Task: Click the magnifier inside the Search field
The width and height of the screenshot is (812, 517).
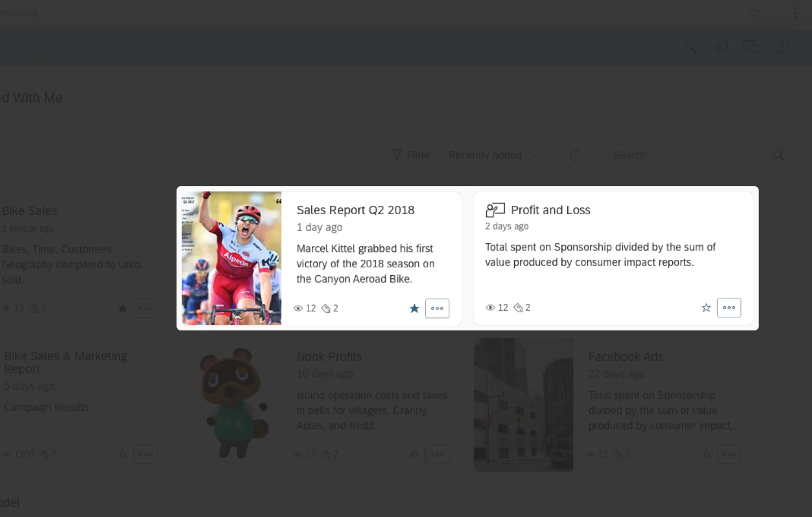Action: pyautogui.click(x=778, y=155)
